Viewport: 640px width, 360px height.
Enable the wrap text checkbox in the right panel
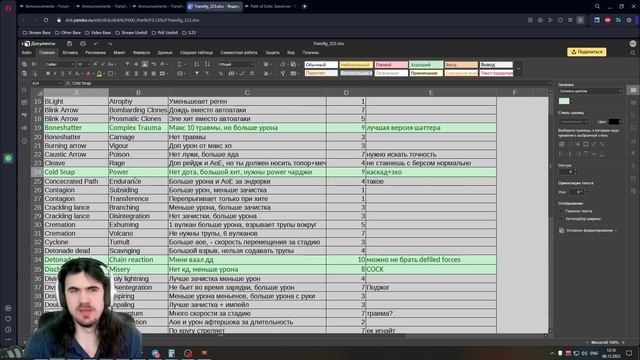(x=562, y=211)
